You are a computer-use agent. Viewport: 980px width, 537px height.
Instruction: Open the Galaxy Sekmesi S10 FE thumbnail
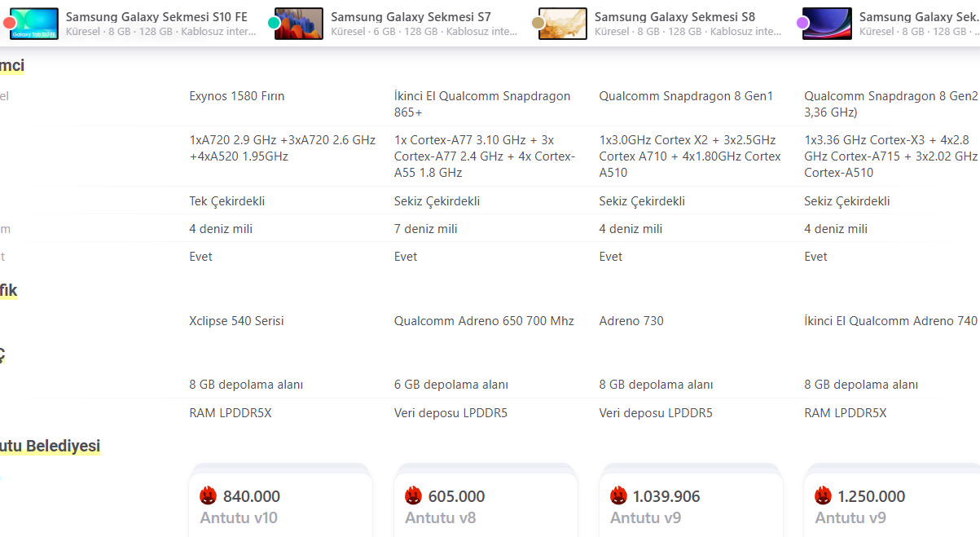[35, 24]
